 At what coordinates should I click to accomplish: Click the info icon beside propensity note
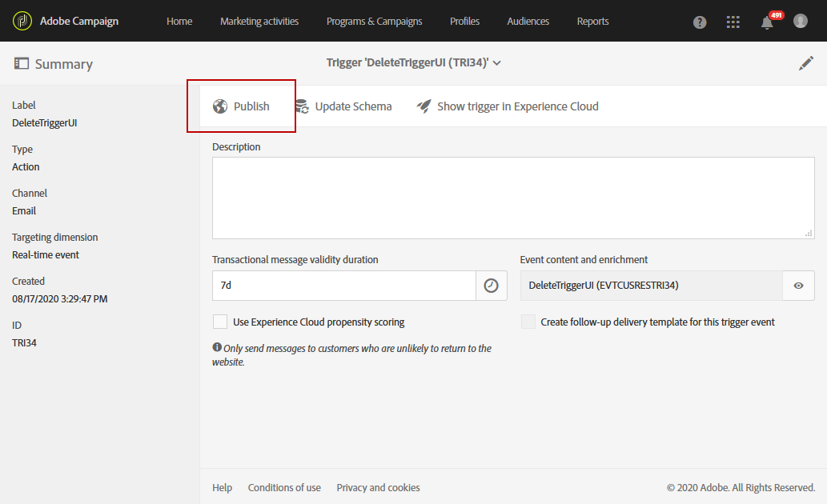pyautogui.click(x=217, y=347)
